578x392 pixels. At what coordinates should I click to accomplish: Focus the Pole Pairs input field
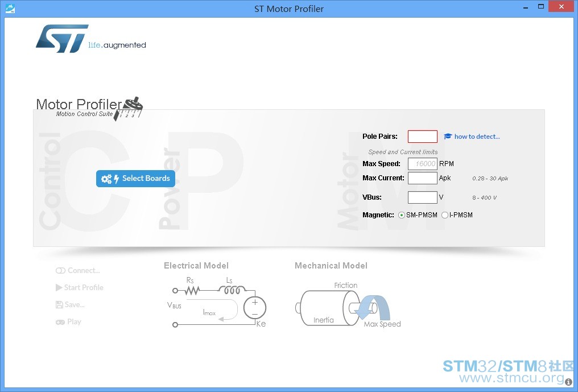coord(423,137)
